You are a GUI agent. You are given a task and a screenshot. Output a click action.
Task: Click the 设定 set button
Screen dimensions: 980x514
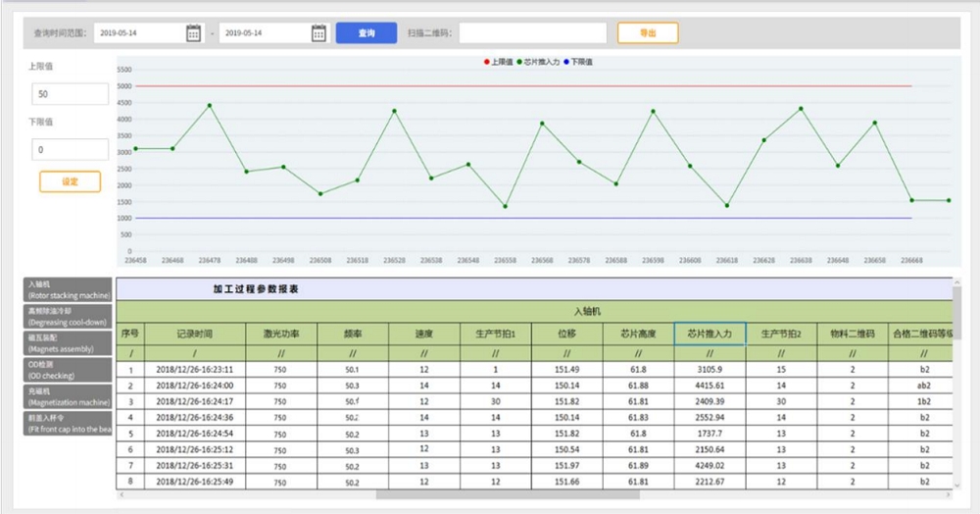[70, 181]
